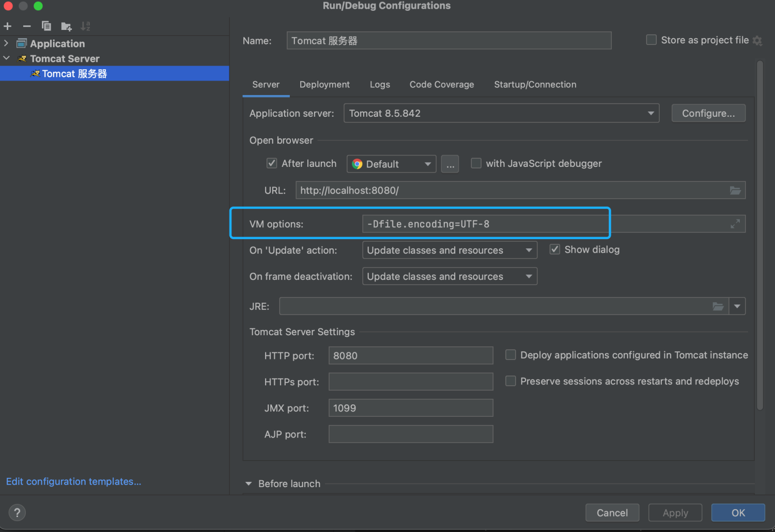The image size is (775, 532).
Task: Browse for JRE path with folder icon
Action: click(718, 306)
